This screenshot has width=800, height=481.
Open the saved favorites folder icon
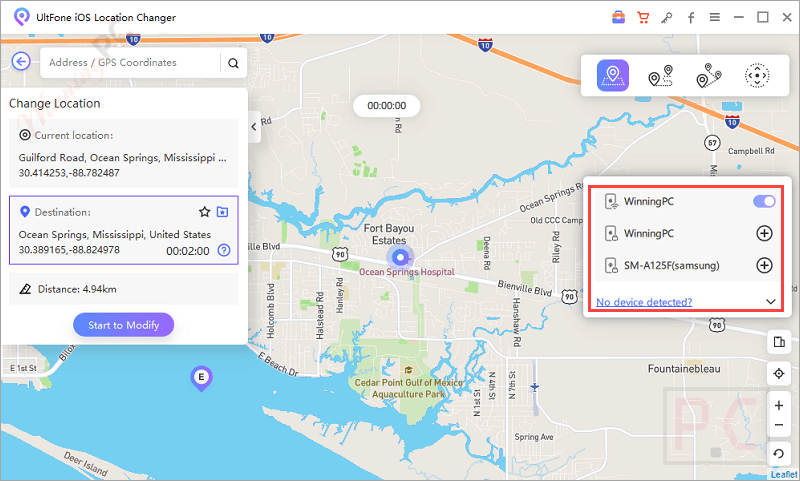pos(222,212)
